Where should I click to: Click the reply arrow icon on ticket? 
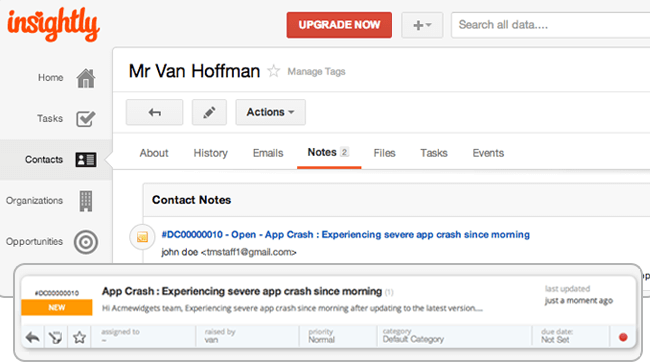pyautogui.click(x=33, y=338)
